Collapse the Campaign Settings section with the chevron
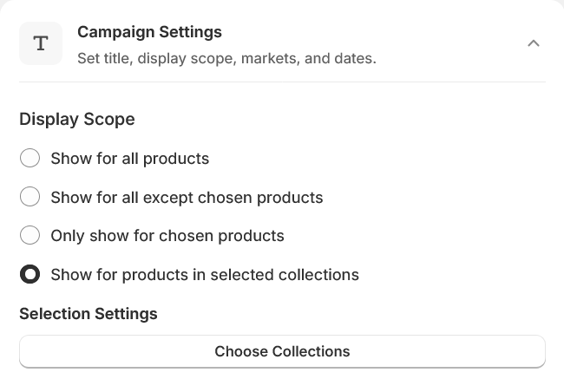This screenshot has height=392, width=564. coord(534,43)
